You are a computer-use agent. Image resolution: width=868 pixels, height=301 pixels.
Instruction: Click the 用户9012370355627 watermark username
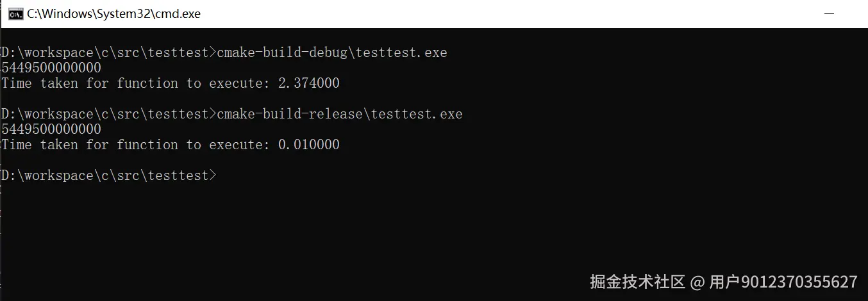point(783,282)
